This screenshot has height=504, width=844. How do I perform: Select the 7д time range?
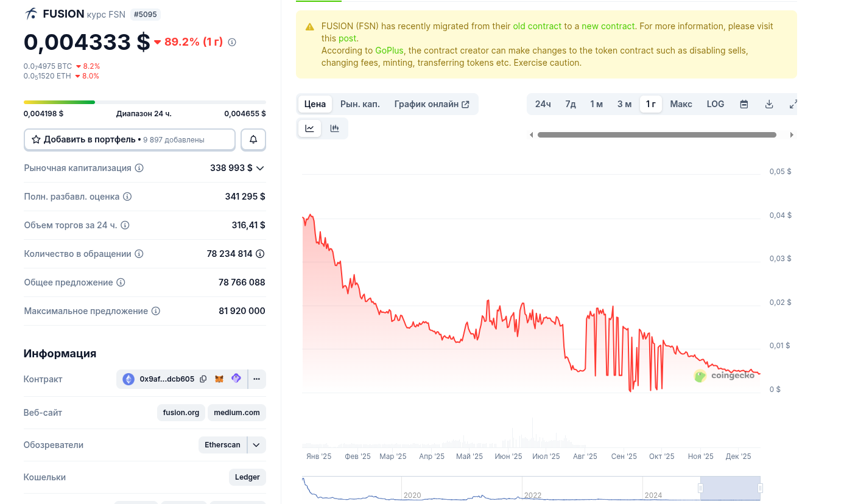pyautogui.click(x=570, y=104)
